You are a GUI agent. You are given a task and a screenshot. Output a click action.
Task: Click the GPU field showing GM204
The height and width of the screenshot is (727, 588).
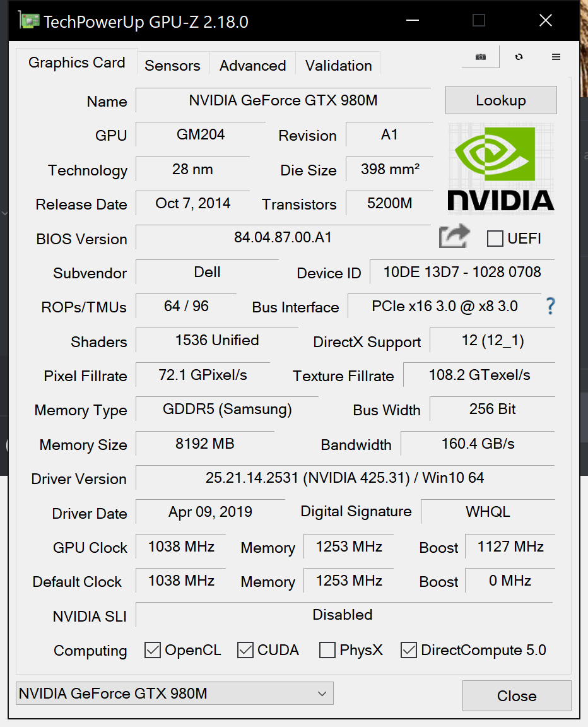pos(201,134)
